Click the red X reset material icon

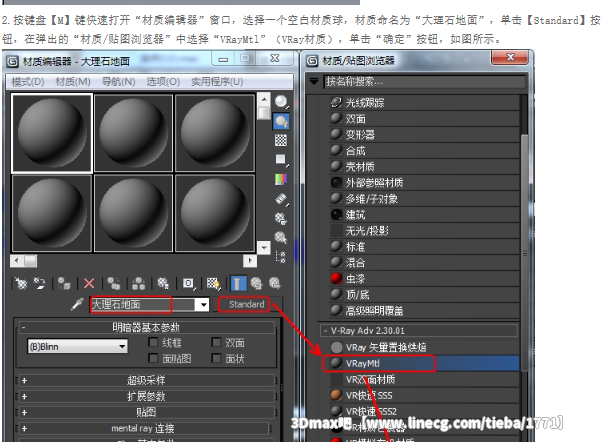click(89, 284)
